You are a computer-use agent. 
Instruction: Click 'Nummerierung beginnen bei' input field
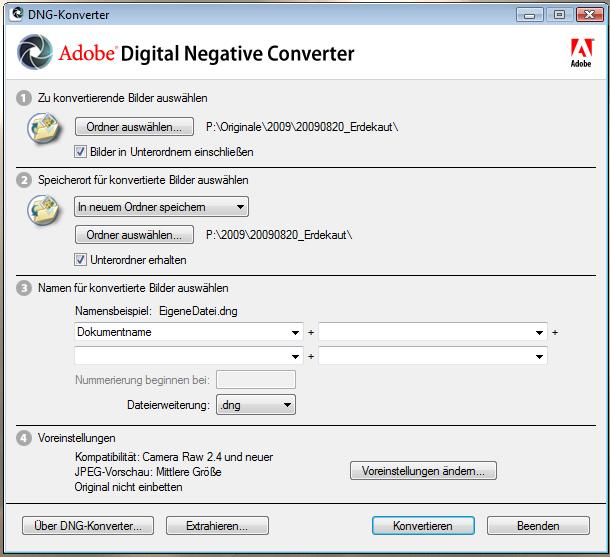click(x=256, y=380)
